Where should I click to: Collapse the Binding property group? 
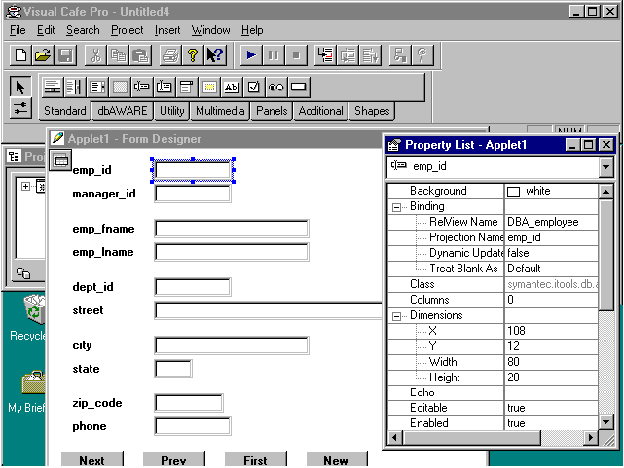[396, 207]
